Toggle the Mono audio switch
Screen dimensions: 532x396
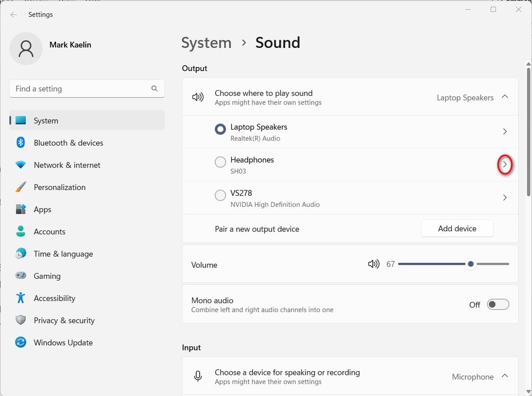[498, 304]
